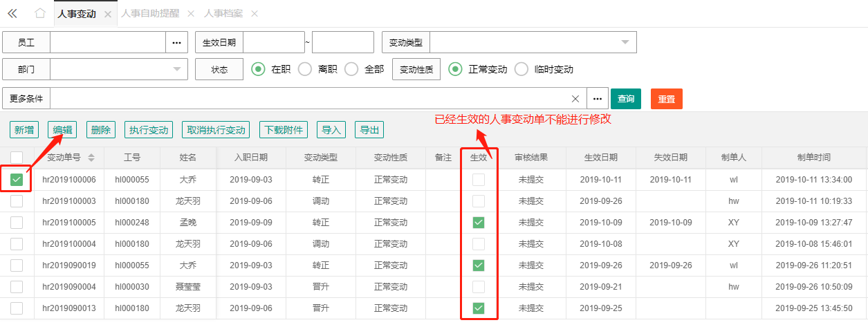Expand the 部门 dropdown
868x336 pixels.
[x=176, y=69]
